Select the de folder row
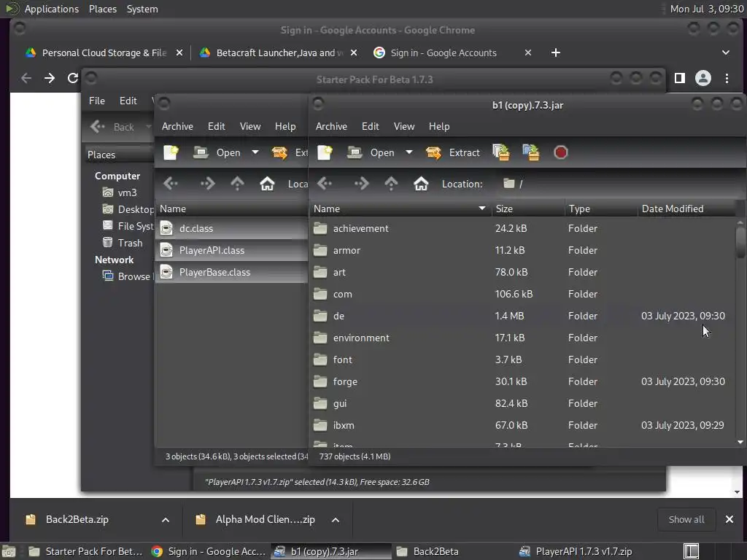Image resolution: width=747 pixels, height=560 pixels. tap(522, 316)
